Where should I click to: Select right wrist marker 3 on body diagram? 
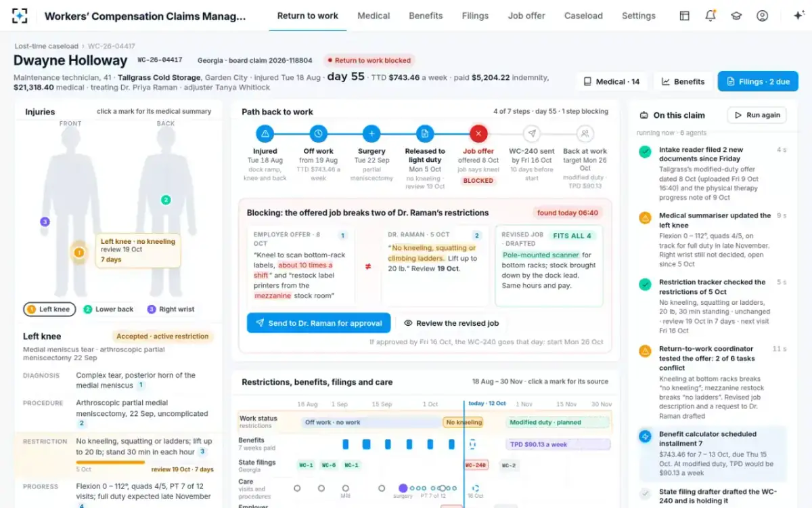(45, 221)
